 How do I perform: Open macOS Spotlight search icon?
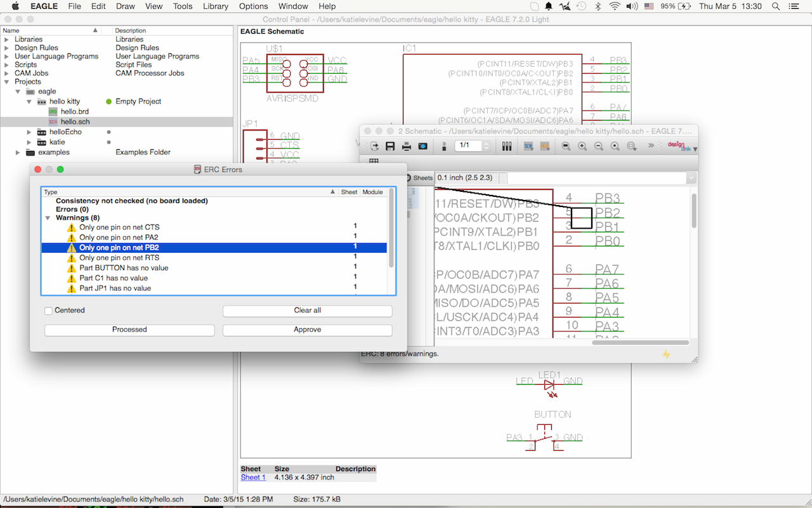776,6
